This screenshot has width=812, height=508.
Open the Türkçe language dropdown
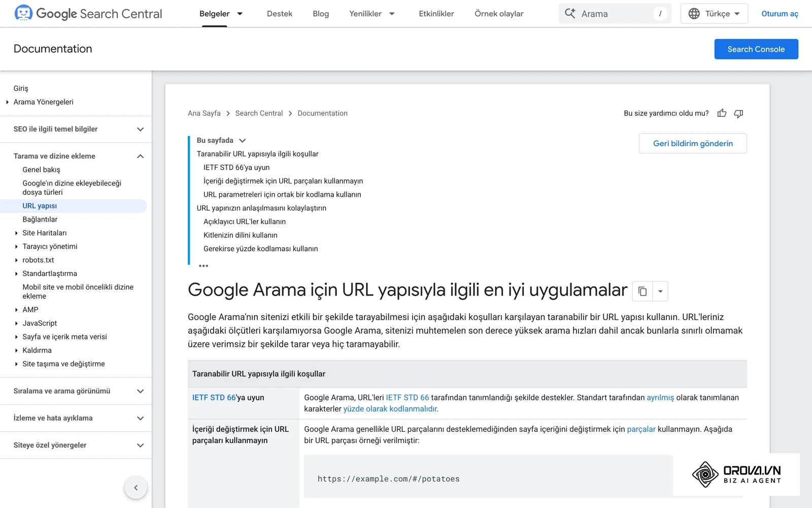click(714, 14)
